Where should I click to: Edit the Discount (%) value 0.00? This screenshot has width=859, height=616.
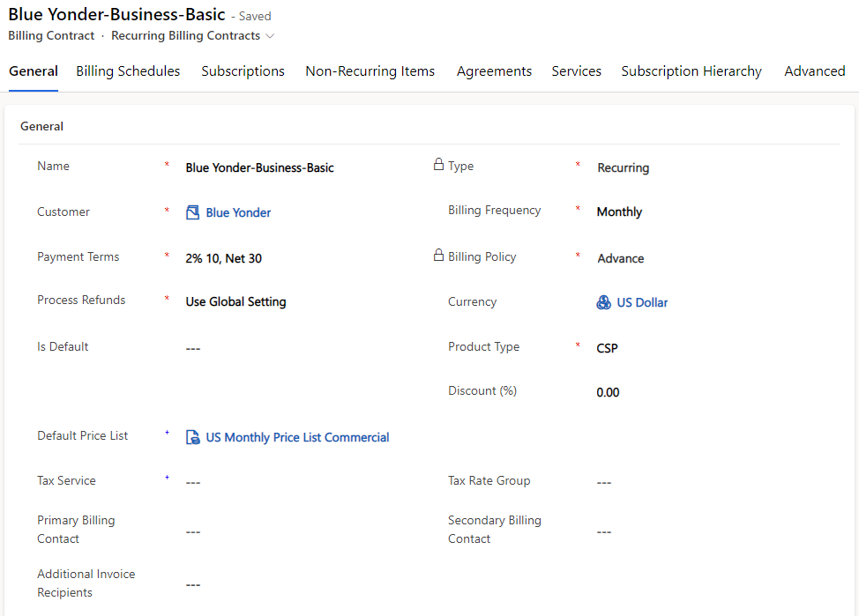(609, 392)
